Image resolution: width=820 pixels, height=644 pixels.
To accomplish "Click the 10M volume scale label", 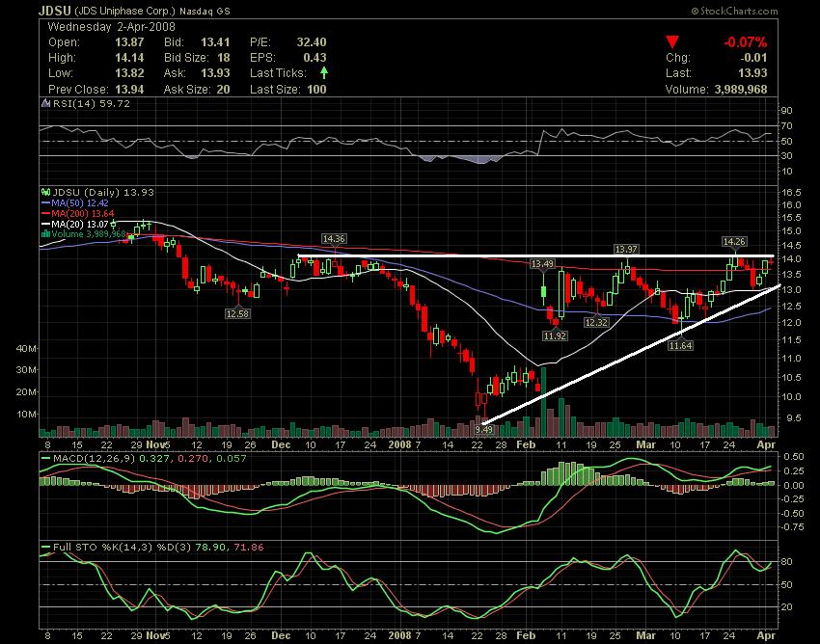I will click(x=26, y=415).
